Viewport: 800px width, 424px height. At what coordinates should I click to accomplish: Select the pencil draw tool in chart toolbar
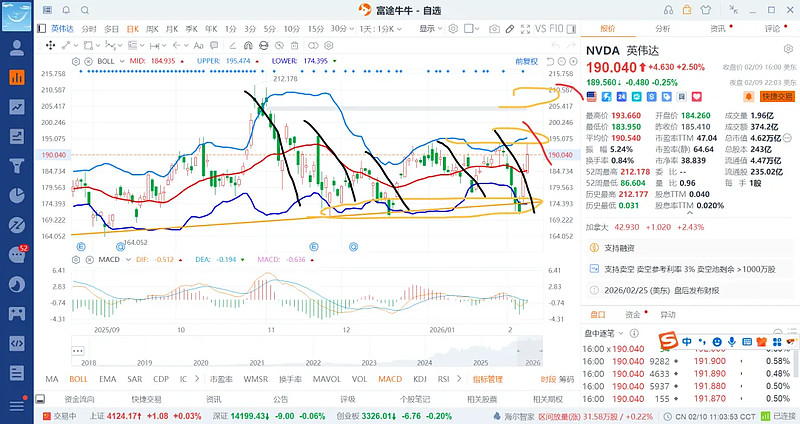pyautogui.click(x=510, y=29)
